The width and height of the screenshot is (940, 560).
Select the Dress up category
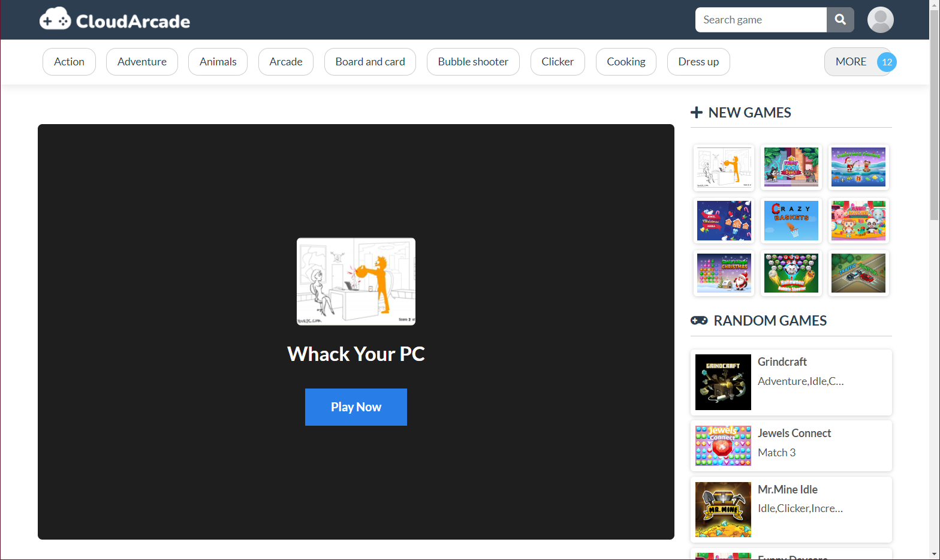click(x=698, y=62)
